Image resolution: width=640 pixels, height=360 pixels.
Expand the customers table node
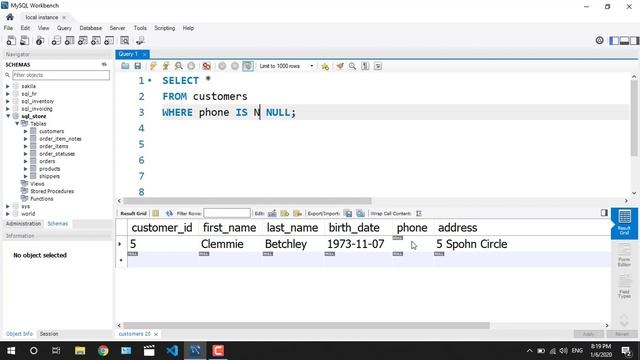pyautogui.click(x=26, y=131)
